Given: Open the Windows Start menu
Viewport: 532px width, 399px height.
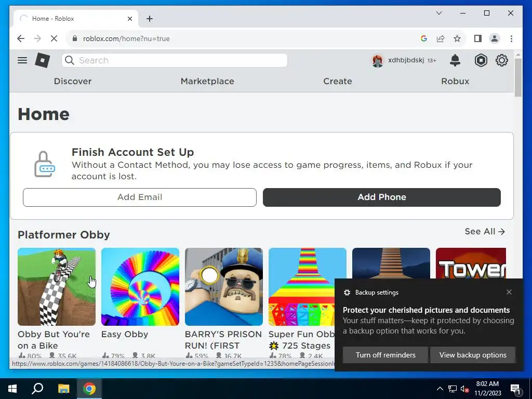Looking at the screenshot, I should tap(12, 389).
